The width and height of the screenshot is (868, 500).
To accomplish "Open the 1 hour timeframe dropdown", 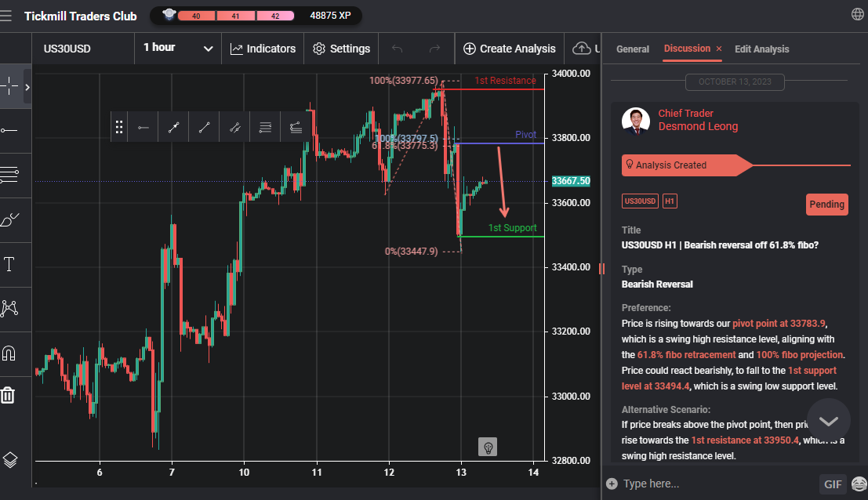I will click(x=178, y=48).
